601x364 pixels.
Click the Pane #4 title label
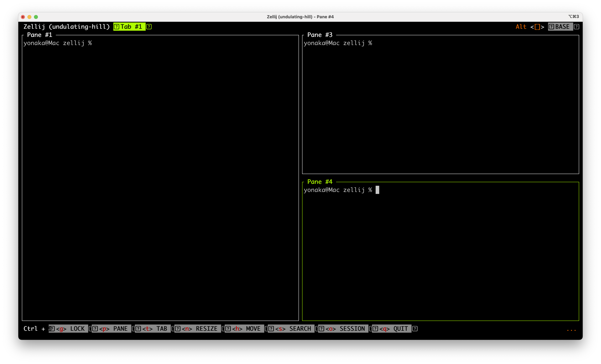(320, 182)
